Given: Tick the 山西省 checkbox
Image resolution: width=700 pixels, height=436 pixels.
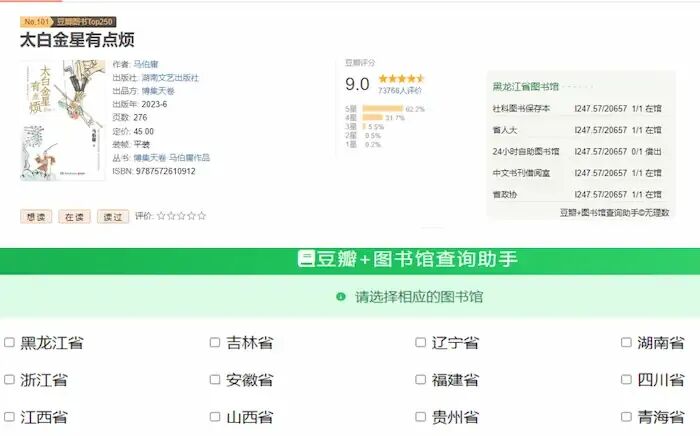Looking at the screenshot, I should tap(215, 417).
